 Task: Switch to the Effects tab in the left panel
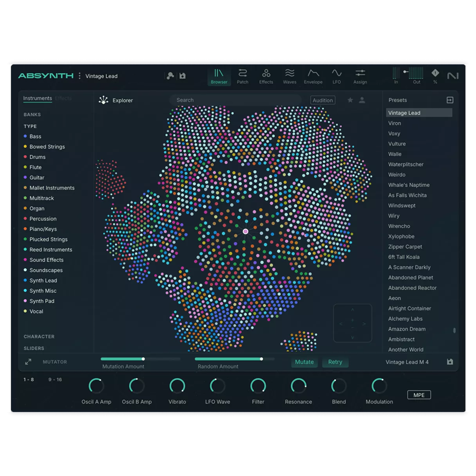[63, 98]
